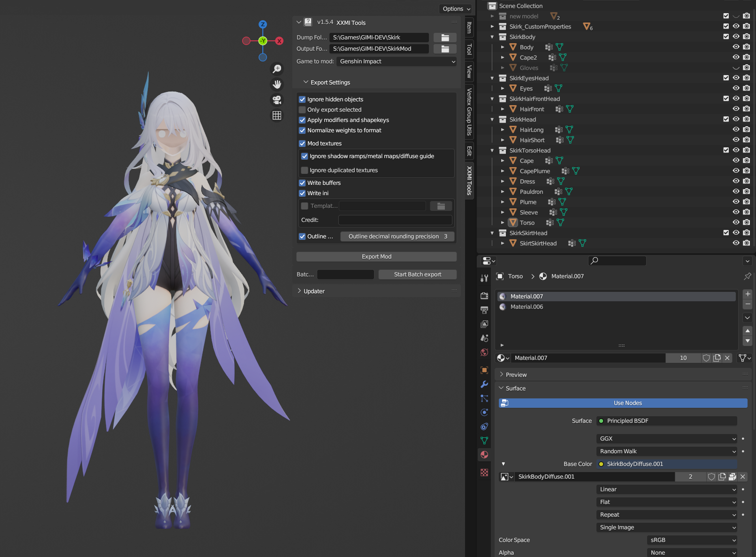Expand the Updater panel
Image resolution: width=756 pixels, height=557 pixels.
pos(299,291)
